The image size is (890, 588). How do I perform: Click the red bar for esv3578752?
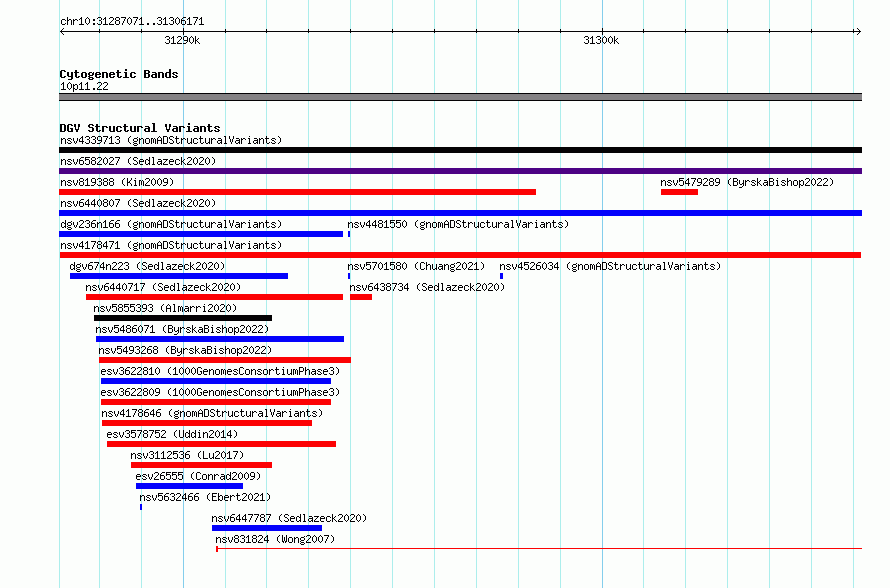(x=221, y=444)
